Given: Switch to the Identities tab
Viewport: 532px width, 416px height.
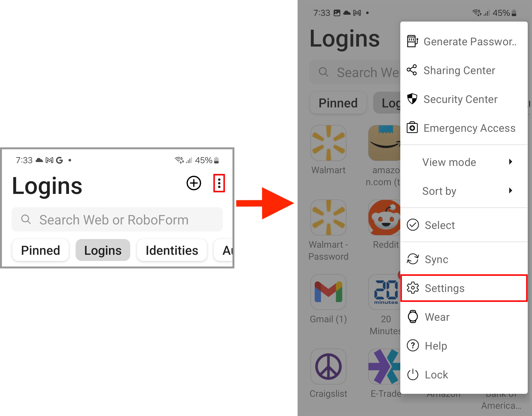Looking at the screenshot, I should coord(172,250).
